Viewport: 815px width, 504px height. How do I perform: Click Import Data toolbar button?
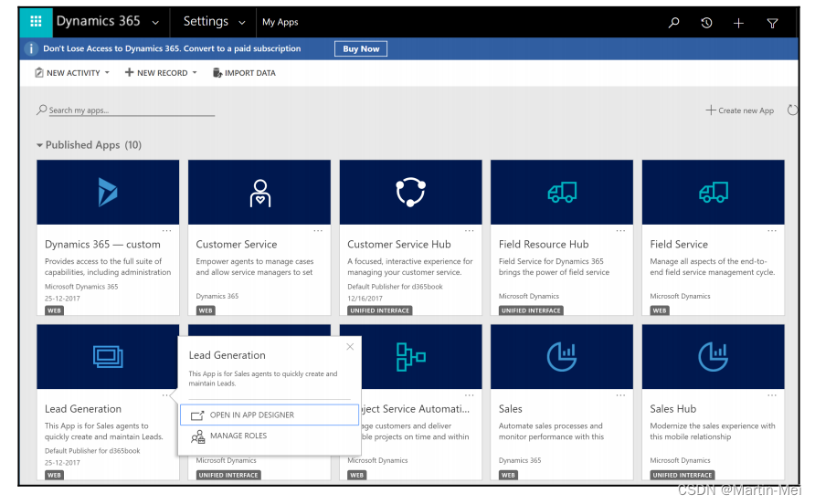(244, 73)
